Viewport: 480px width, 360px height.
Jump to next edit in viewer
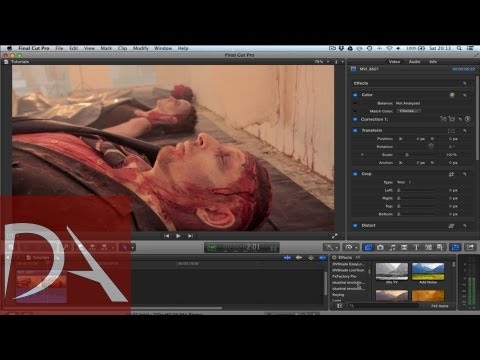pyautogui.click(x=190, y=236)
